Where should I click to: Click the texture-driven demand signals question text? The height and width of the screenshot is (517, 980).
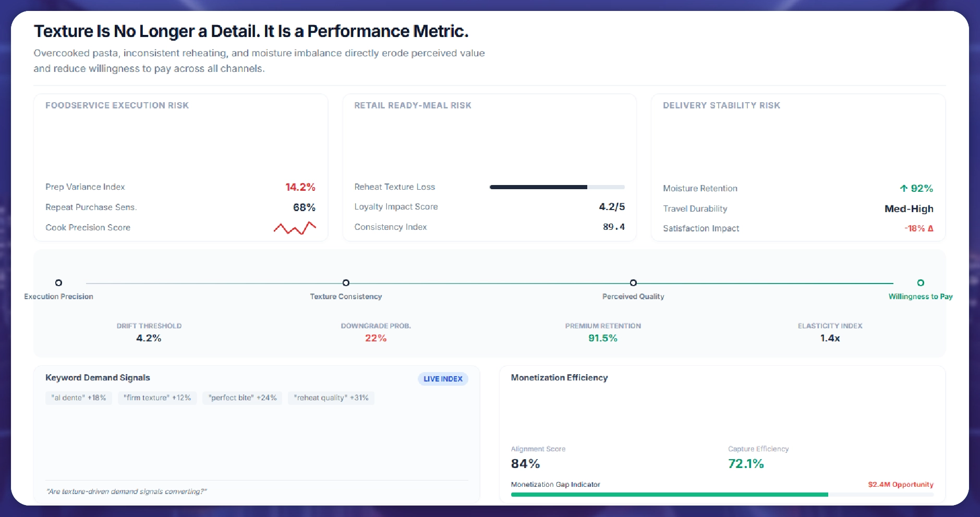127,491
